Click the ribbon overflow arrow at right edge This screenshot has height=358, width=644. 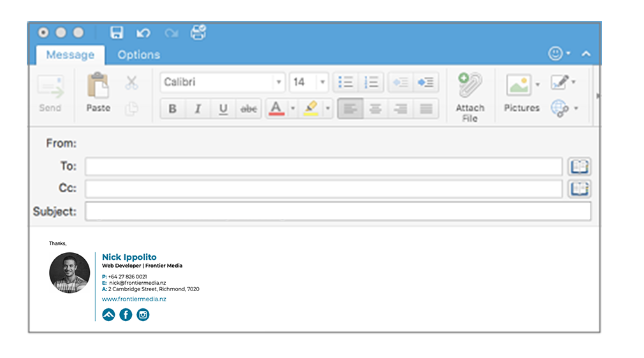click(598, 96)
